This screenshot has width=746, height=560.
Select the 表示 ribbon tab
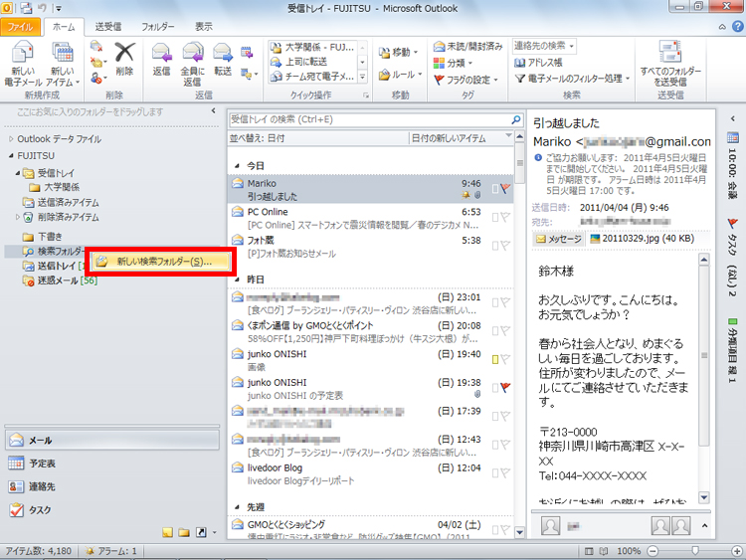204,27
